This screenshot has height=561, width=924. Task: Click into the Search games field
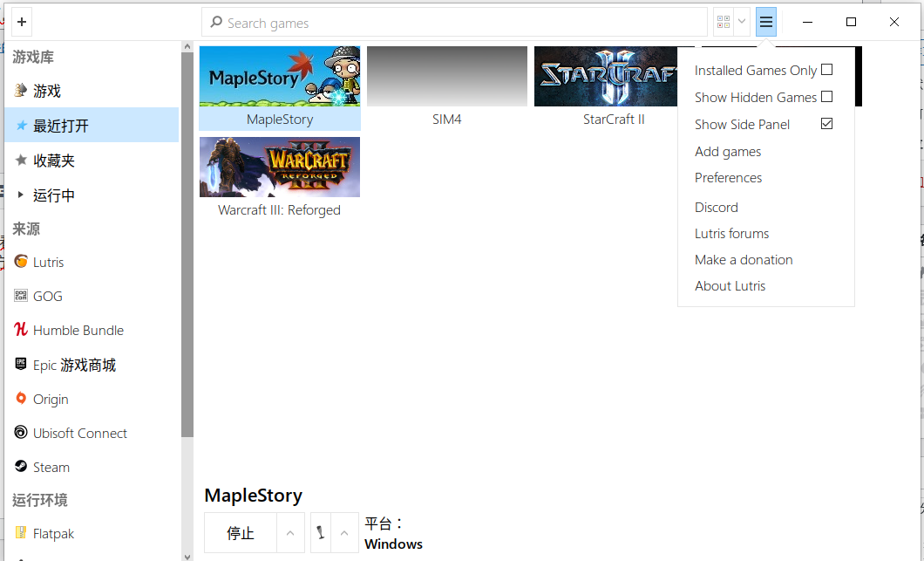453,23
